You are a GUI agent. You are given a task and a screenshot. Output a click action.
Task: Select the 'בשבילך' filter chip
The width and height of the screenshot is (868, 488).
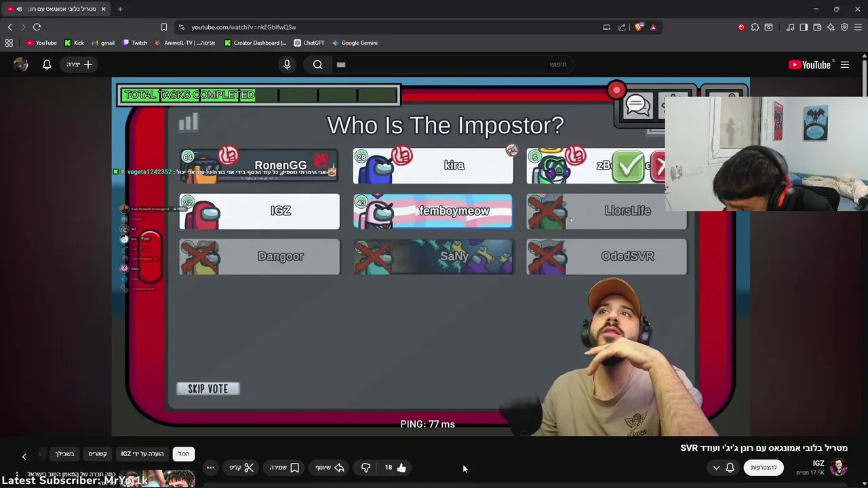[65, 454]
